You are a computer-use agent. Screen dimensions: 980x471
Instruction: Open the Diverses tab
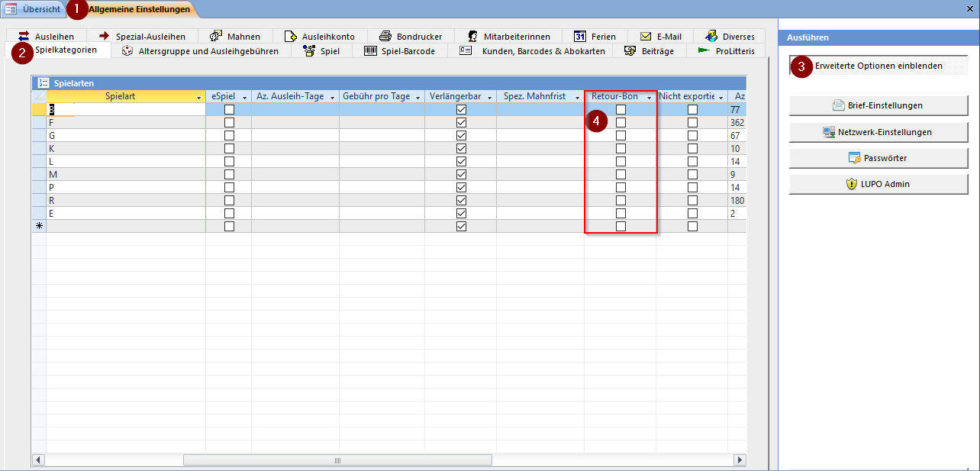tap(730, 36)
